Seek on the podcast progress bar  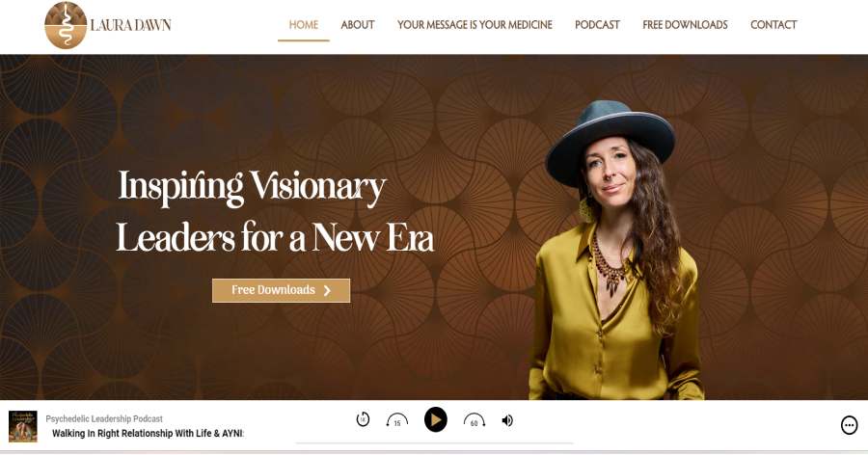435,443
